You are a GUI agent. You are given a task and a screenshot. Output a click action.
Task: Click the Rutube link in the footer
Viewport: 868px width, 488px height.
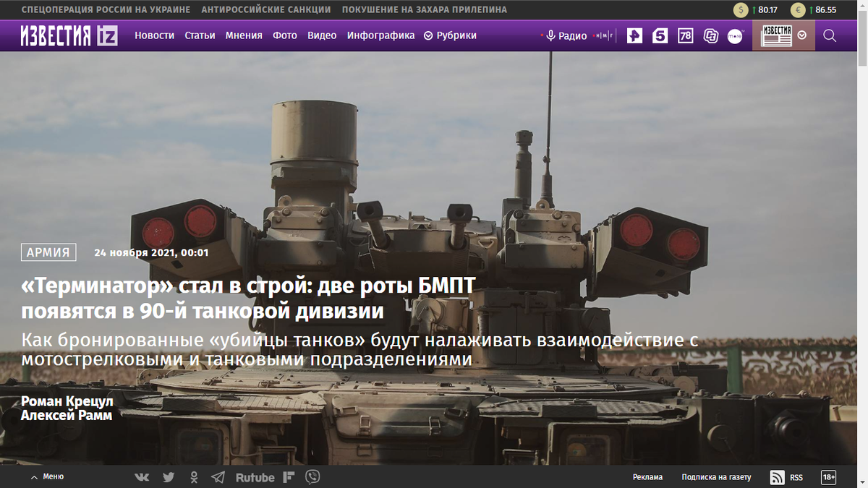click(254, 476)
